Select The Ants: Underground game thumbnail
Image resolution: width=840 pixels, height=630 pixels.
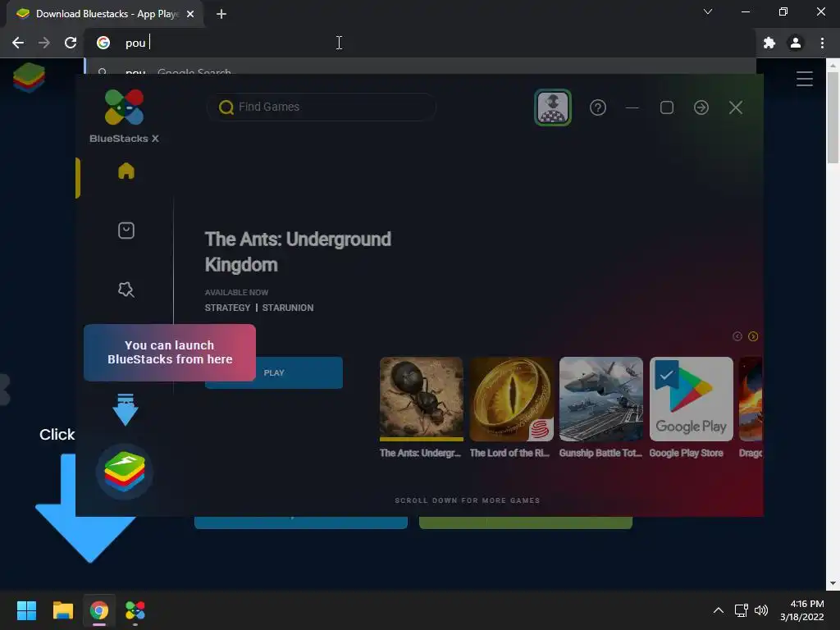click(421, 399)
